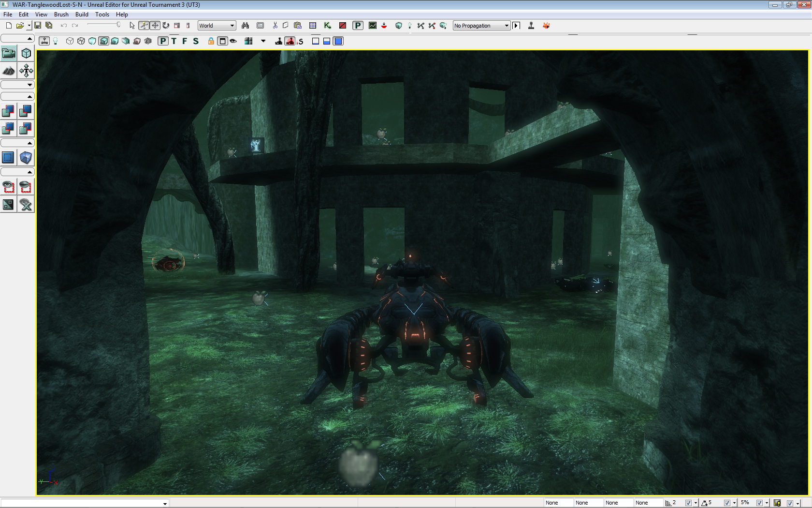Toggle drag grid snapping checkbox

(688, 503)
